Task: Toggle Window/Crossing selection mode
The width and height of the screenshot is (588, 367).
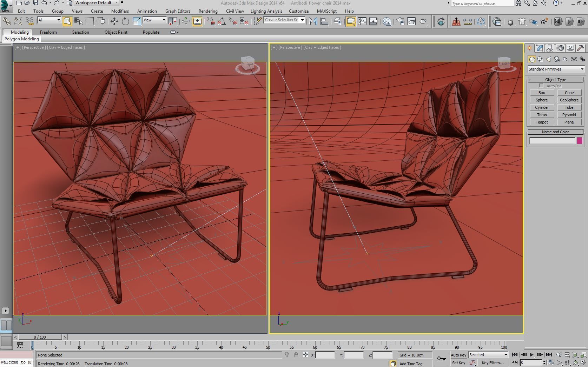Action: tap(101, 21)
